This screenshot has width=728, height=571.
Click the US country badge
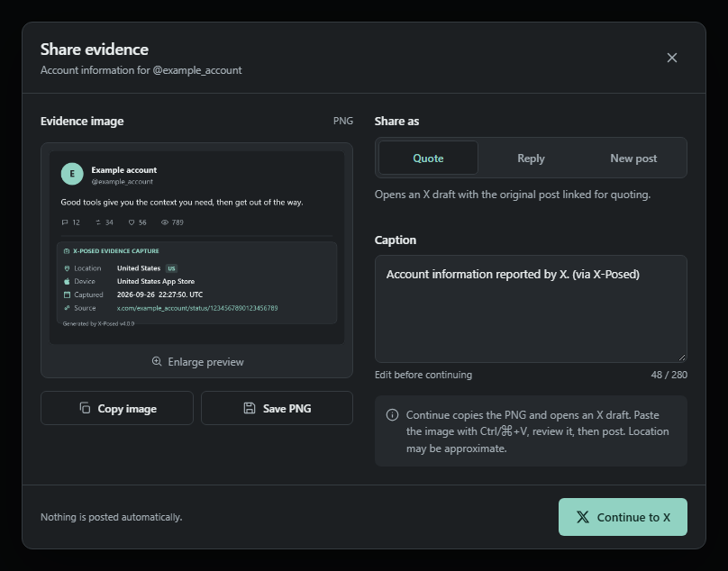pyautogui.click(x=171, y=268)
